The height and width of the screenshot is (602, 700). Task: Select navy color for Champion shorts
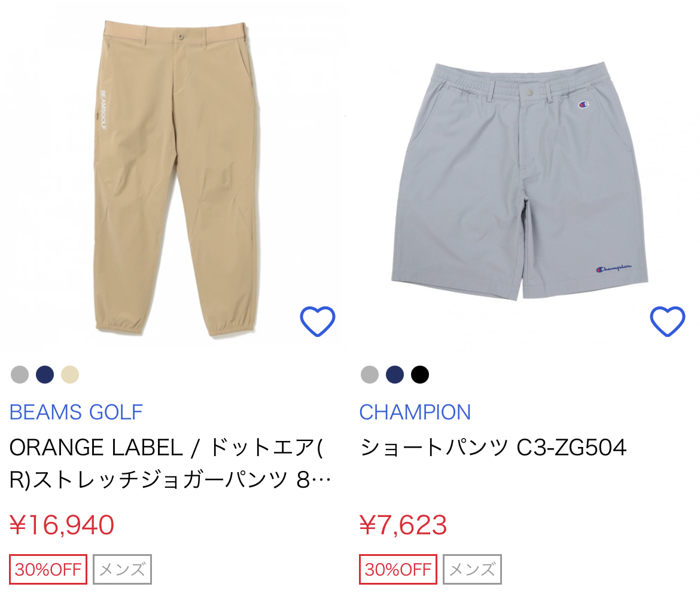click(395, 374)
